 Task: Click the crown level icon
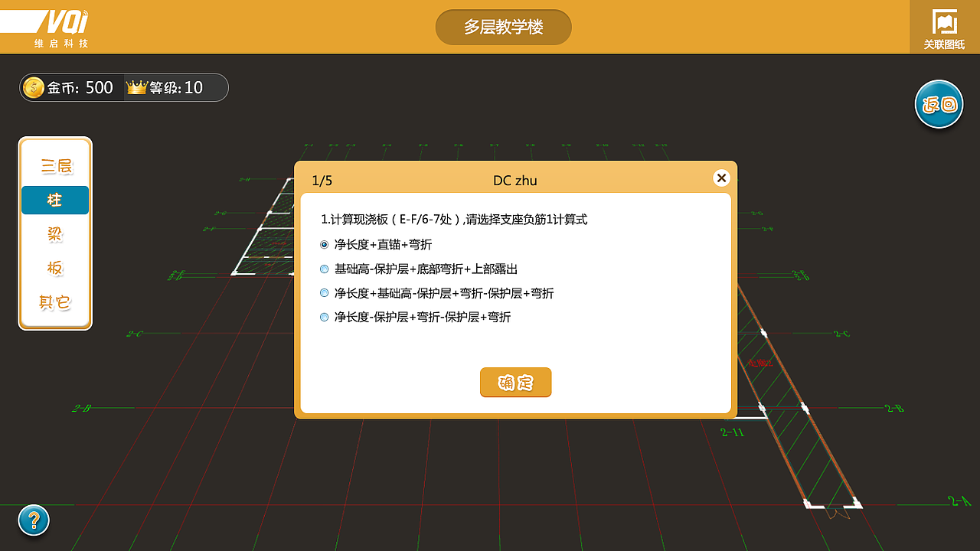pyautogui.click(x=137, y=87)
